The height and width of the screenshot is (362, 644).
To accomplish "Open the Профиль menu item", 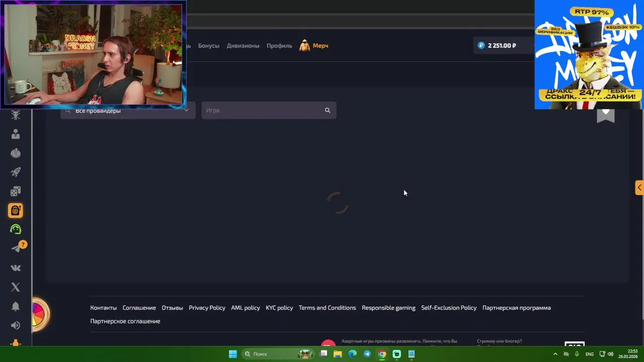I will (279, 45).
